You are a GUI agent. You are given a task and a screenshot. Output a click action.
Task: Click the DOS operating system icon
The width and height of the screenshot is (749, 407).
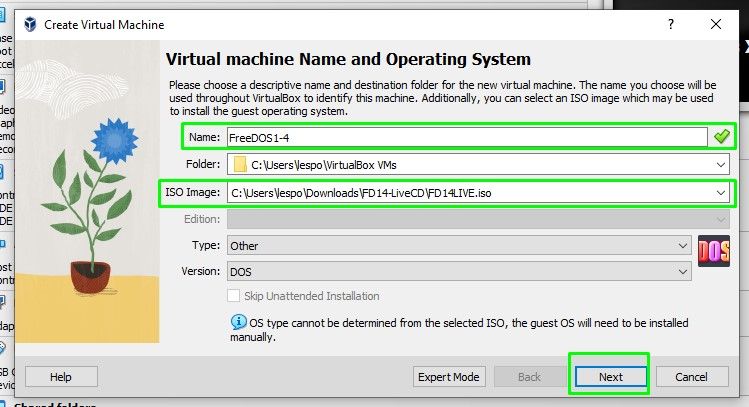714,251
